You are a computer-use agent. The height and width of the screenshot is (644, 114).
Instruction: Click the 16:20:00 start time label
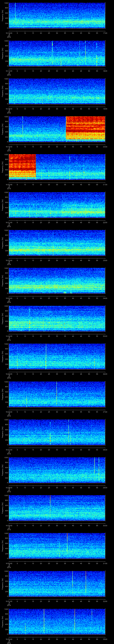(x=9, y=184)
